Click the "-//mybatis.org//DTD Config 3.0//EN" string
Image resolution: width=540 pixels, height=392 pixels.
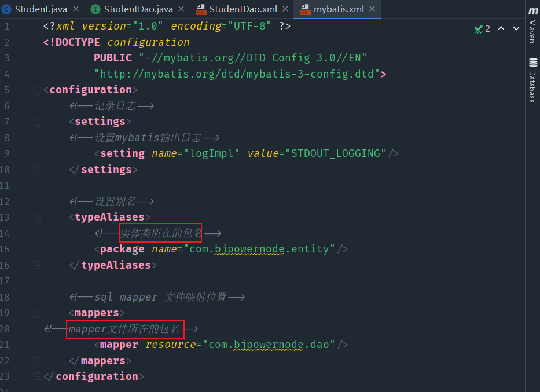tap(253, 58)
